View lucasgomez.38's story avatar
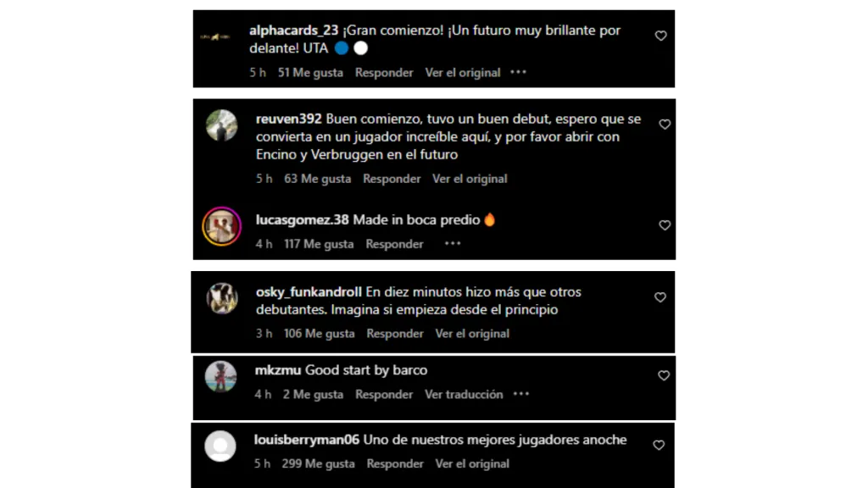Viewport: 868px width, 488px height. [221, 226]
